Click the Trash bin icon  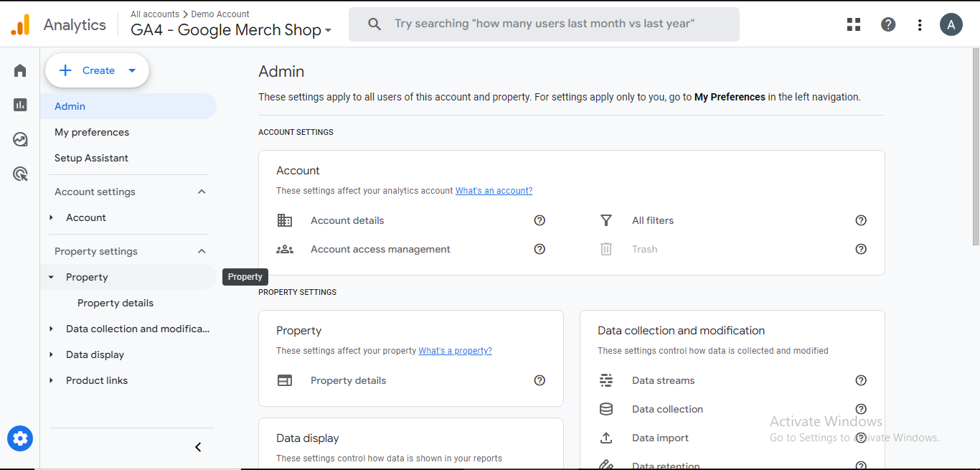pos(606,249)
